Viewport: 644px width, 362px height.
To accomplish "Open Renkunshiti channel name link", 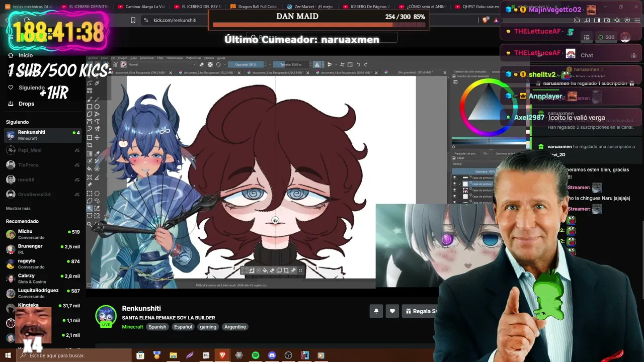I will (141, 308).
